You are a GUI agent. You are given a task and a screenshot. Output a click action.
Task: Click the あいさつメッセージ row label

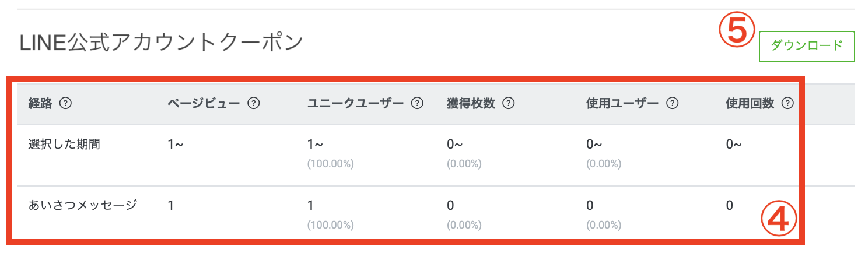point(82,205)
